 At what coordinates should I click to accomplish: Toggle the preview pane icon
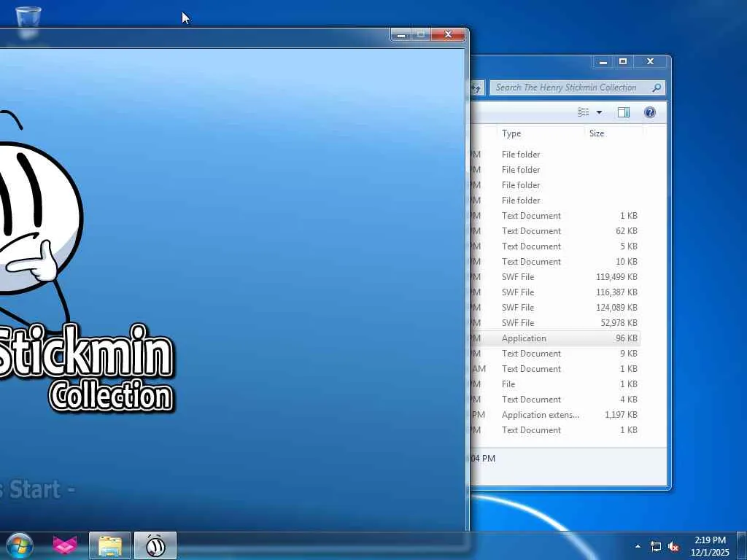point(624,112)
